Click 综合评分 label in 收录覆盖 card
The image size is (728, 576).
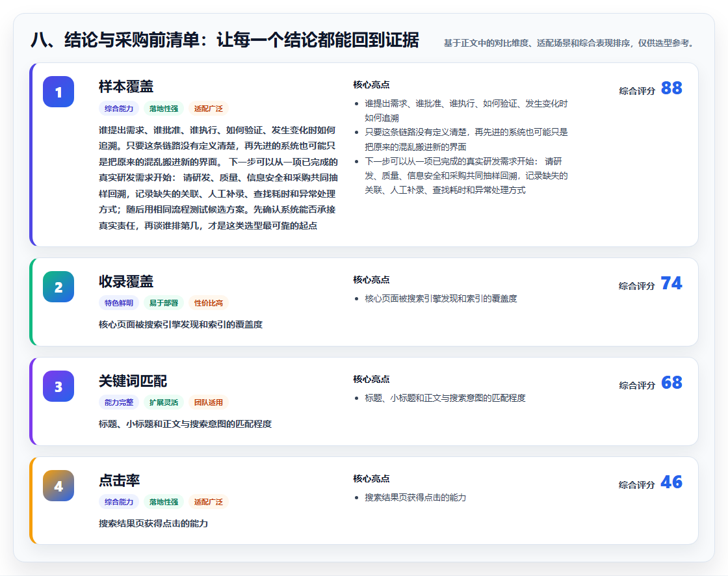(637, 286)
